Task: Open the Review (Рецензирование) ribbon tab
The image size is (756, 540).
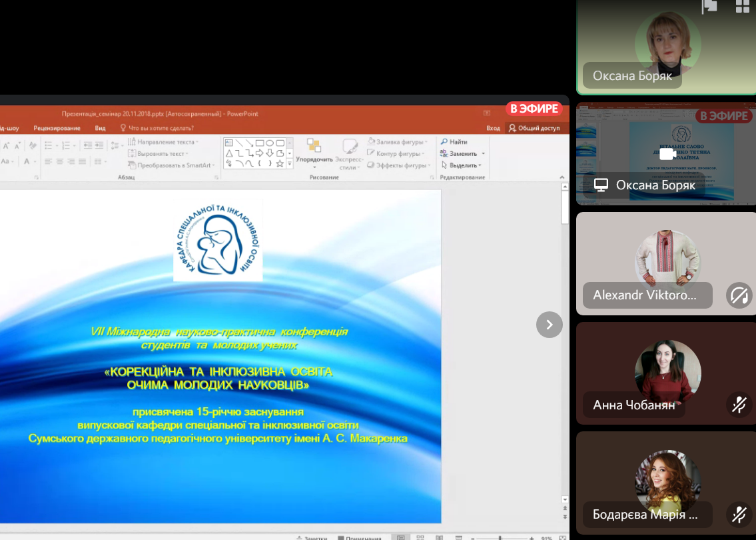Action: (x=57, y=128)
